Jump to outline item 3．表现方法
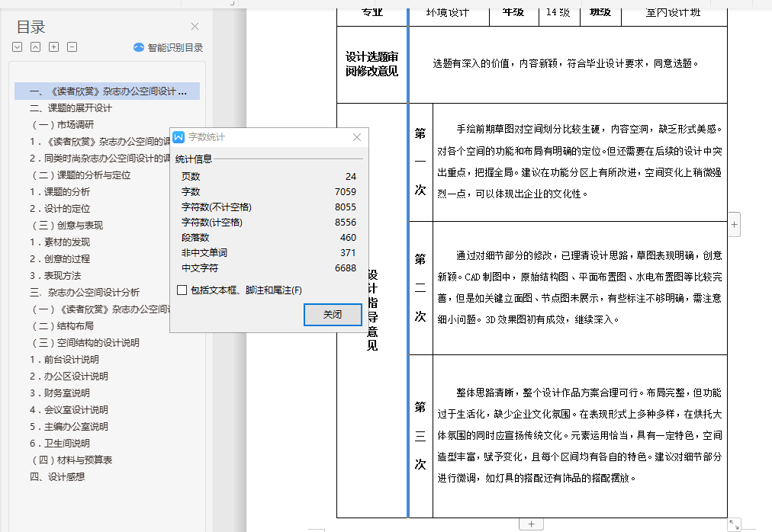This screenshot has width=772, height=532. tap(55, 276)
